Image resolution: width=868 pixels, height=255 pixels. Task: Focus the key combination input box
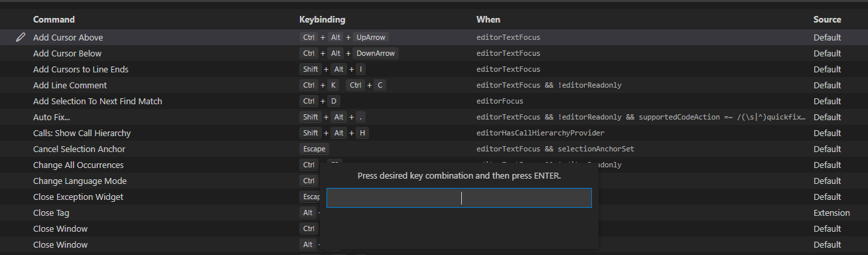pos(459,198)
